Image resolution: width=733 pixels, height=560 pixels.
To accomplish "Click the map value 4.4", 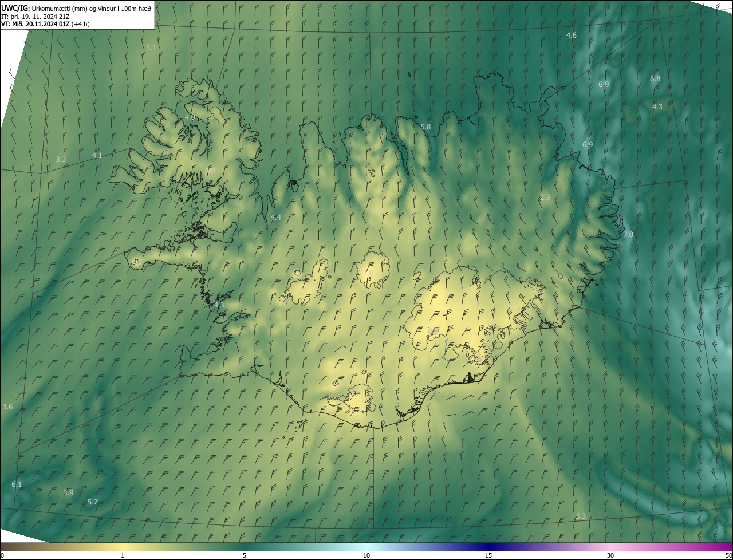I will tap(275, 218).
